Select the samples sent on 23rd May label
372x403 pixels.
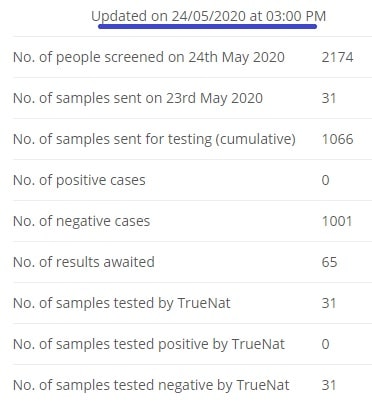point(138,98)
